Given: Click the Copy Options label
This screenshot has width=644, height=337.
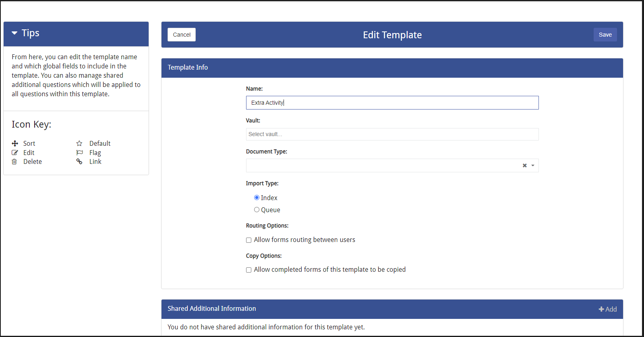Looking at the screenshot, I should (x=264, y=256).
